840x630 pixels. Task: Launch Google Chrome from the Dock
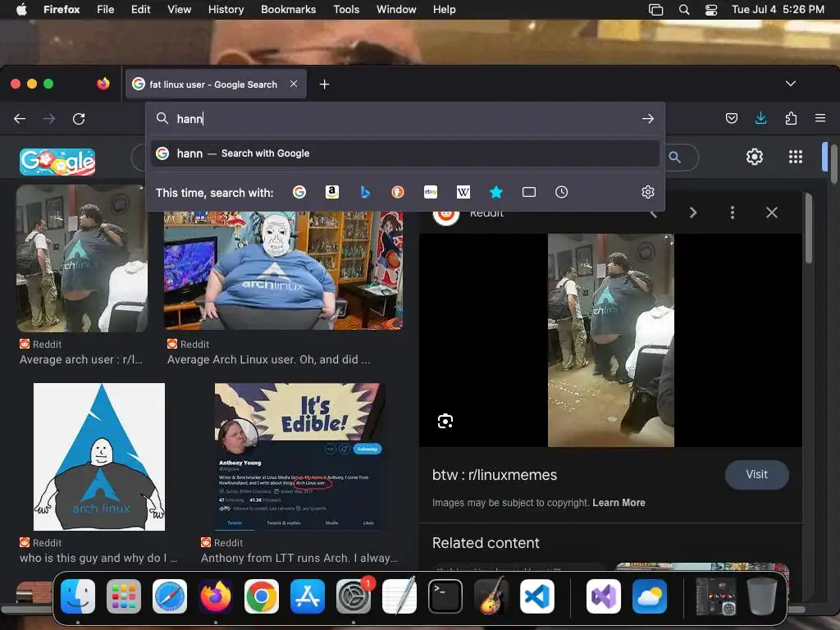(262, 596)
